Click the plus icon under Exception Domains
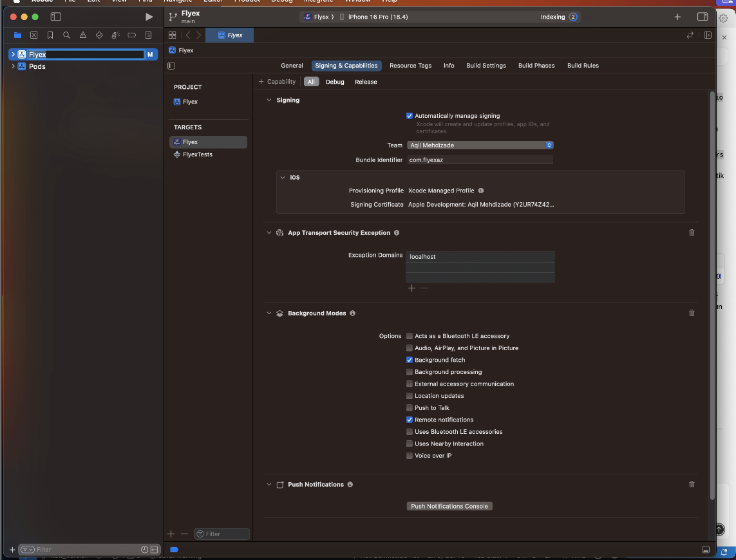 (x=412, y=288)
